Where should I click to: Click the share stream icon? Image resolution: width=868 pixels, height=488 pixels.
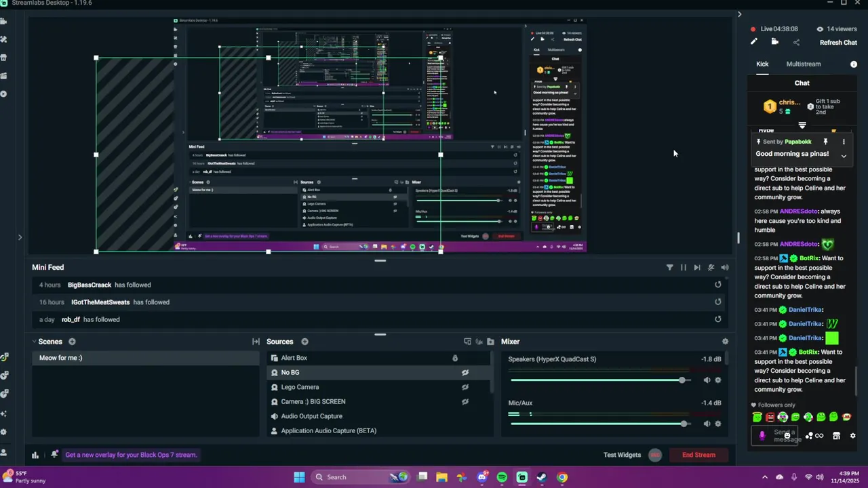pos(796,42)
